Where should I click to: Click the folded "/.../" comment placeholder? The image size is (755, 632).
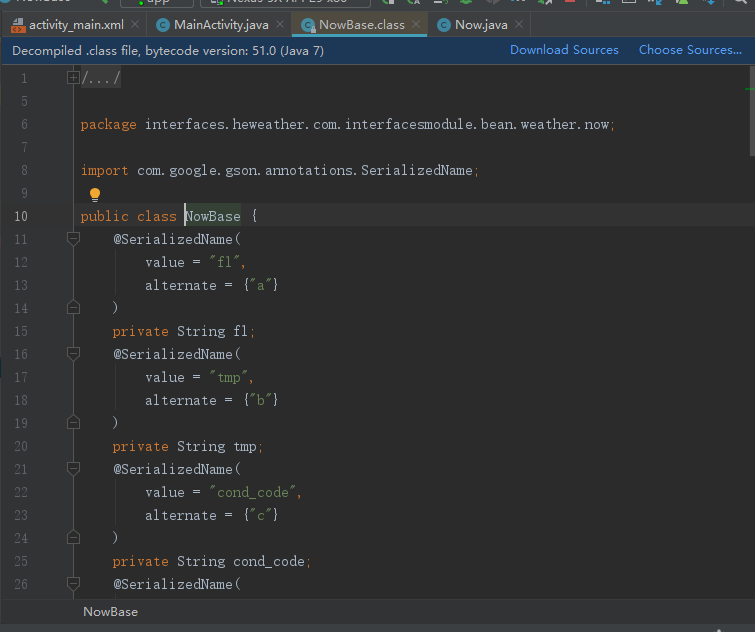(101, 78)
